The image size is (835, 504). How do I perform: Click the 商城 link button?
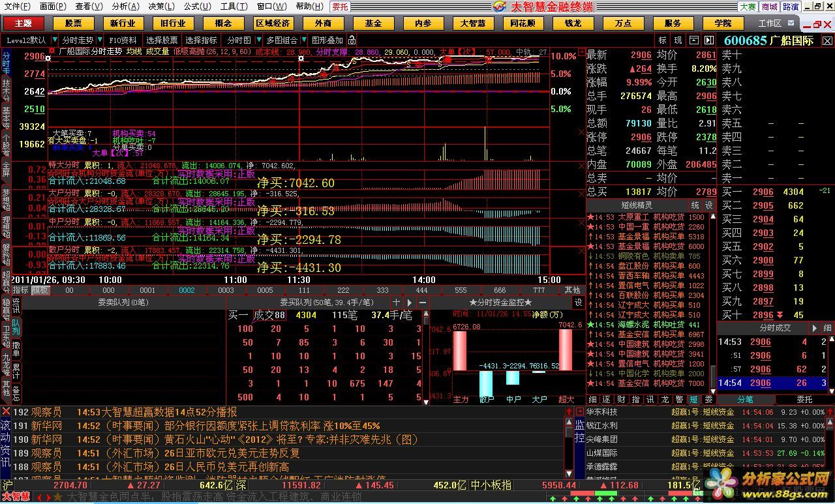(x=769, y=7)
